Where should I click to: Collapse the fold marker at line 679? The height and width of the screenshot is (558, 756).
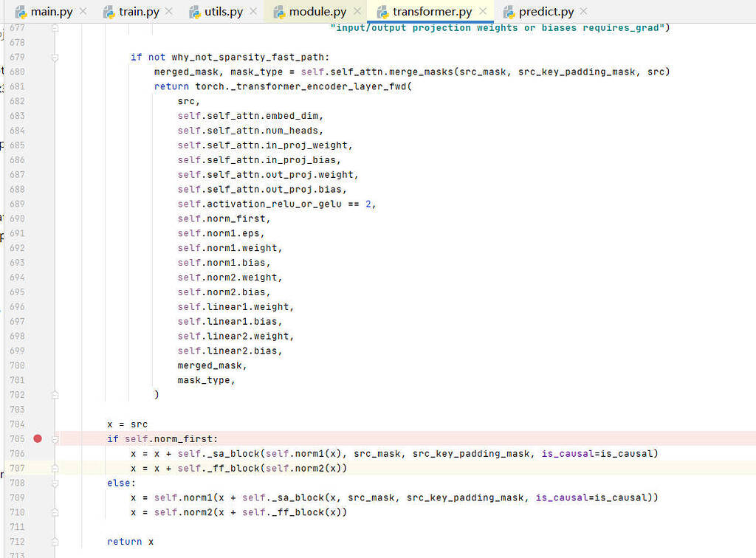55,57
